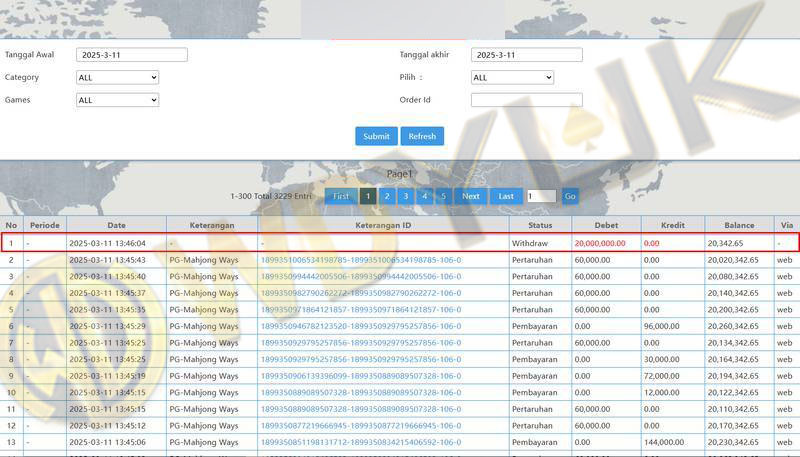Select the kredit value 30,000.00
The image size is (800, 457).
[x=661, y=360]
